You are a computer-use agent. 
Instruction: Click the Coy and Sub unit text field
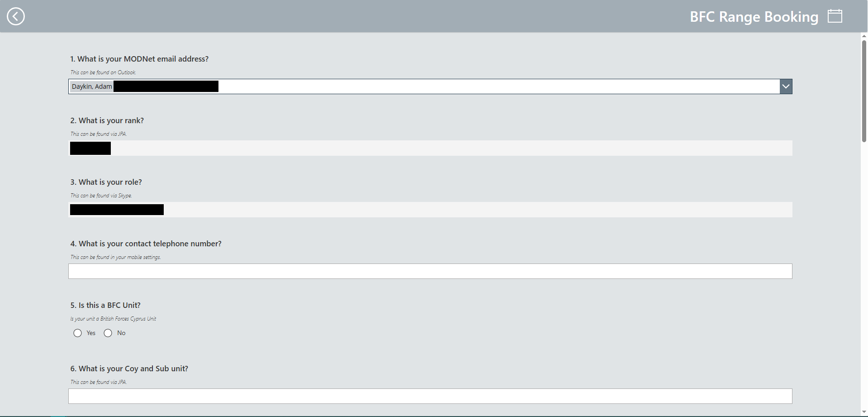click(430, 396)
